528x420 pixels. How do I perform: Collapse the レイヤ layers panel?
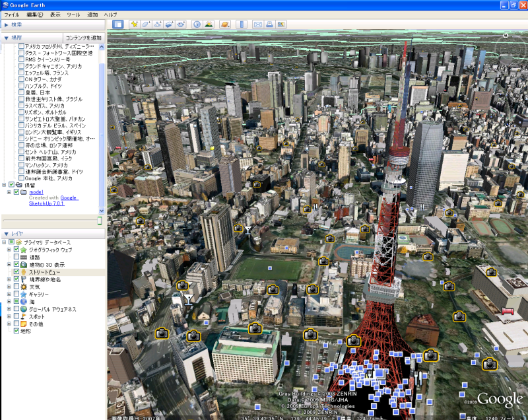[6, 234]
